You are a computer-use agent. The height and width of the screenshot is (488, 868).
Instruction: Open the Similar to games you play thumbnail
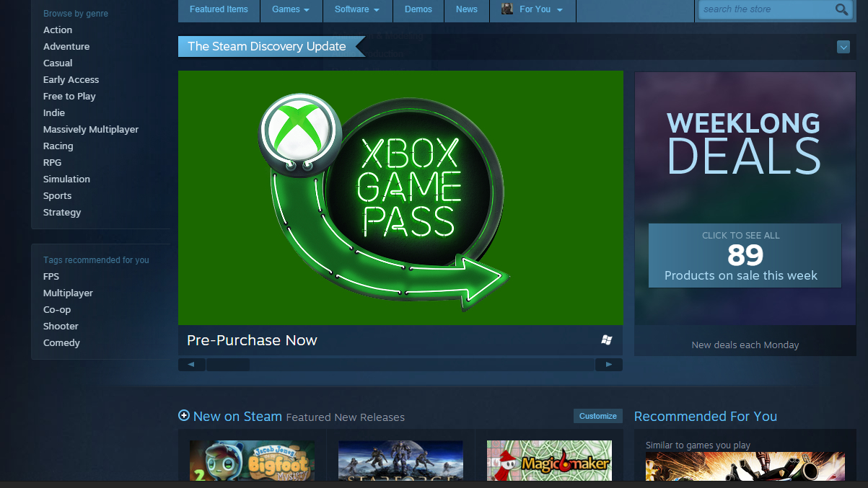point(745,466)
